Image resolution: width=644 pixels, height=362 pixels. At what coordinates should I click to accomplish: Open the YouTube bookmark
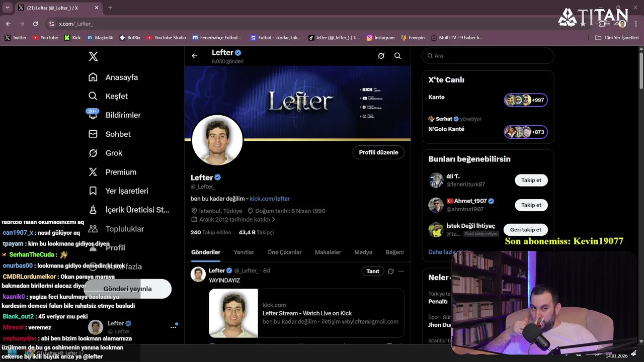(x=45, y=38)
